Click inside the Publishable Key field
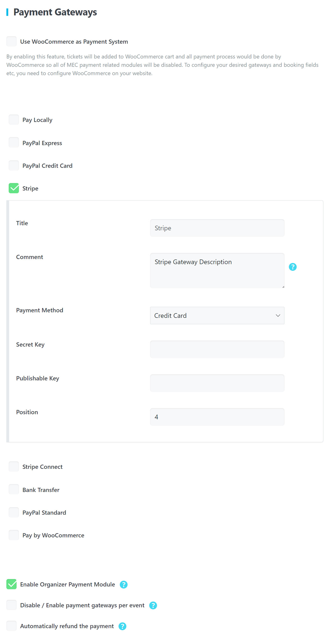The width and height of the screenshot is (334, 644). (x=217, y=383)
